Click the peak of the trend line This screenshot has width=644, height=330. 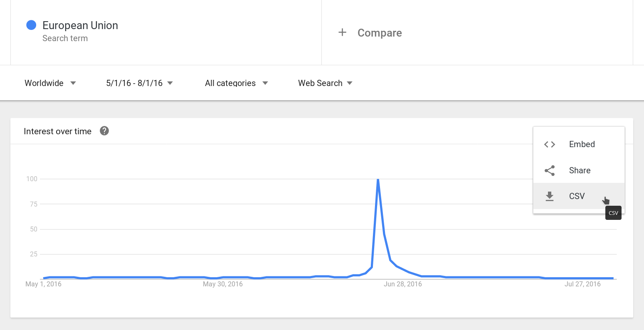coord(378,180)
